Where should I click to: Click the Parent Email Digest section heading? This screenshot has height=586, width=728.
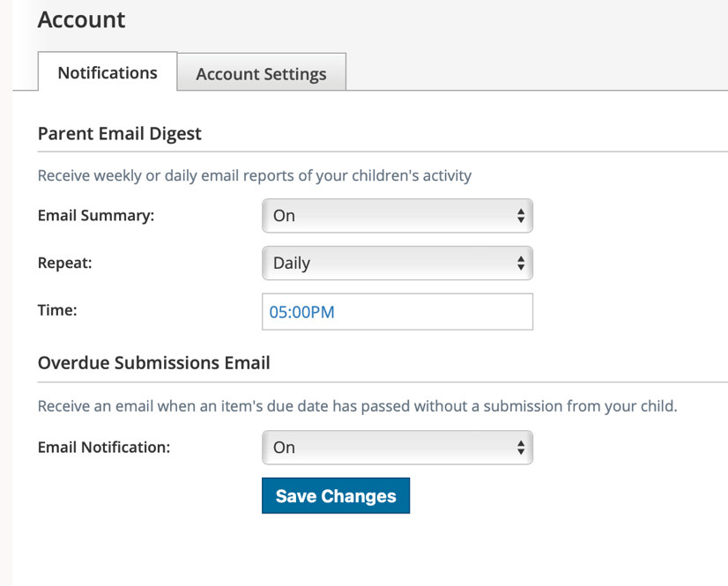(x=119, y=133)
